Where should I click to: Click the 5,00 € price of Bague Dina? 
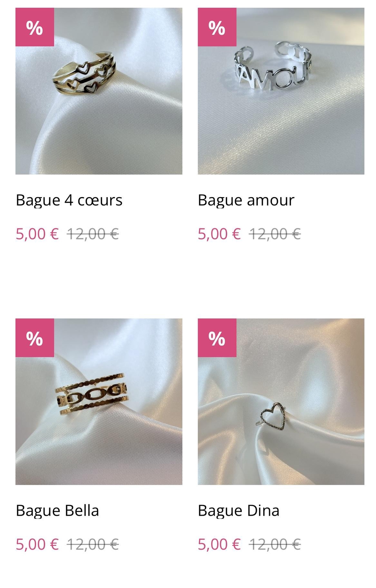tap(219, 544)
